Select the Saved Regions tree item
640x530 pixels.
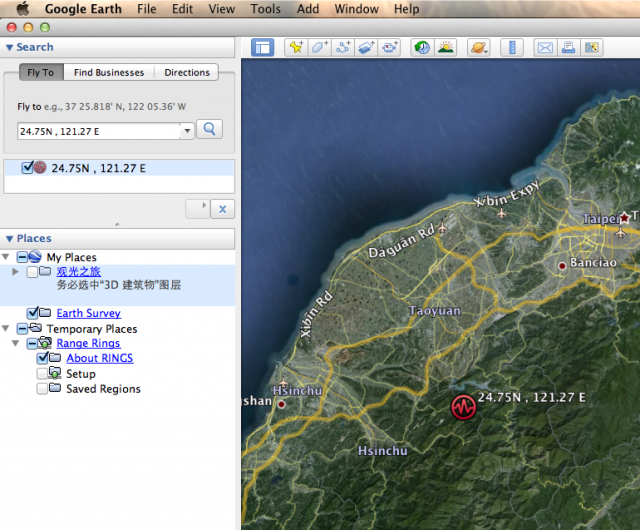pyautogui.click(x=103, y=389)
